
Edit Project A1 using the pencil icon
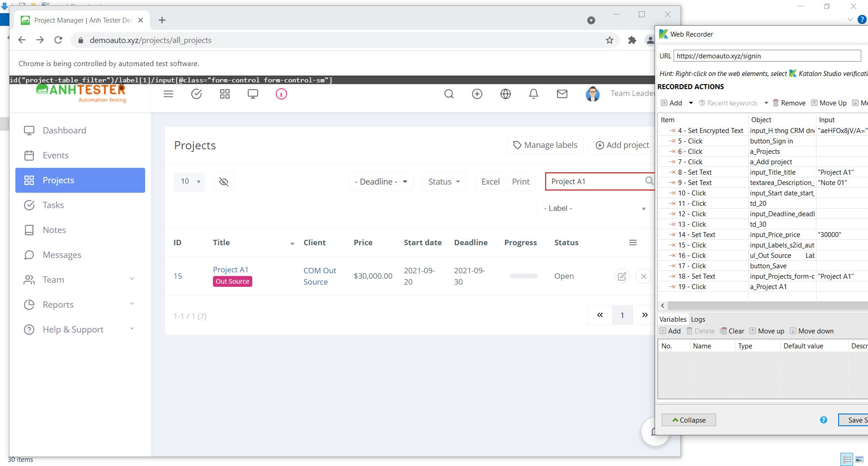[x=622, y=276]
